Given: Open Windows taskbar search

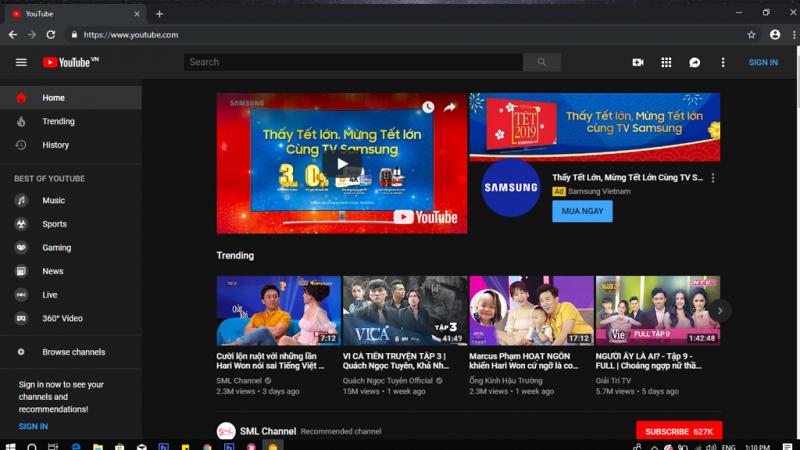Looking at the screenshot, I should coord(32,446).
